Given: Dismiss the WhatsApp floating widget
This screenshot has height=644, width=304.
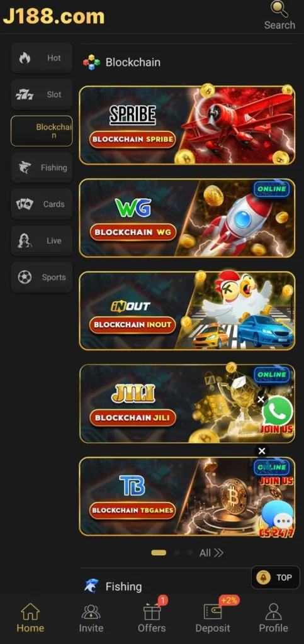Looking at the screenshot, I should coord(261,399).
